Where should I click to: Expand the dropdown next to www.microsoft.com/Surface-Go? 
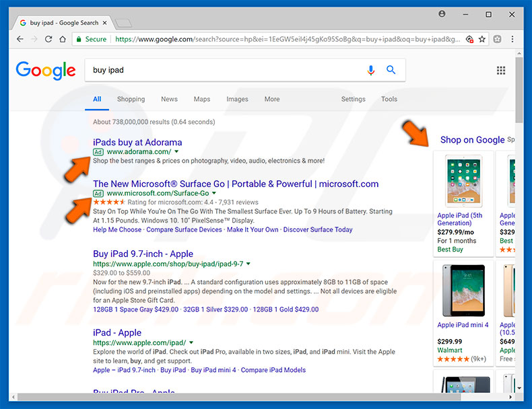(214, 193)
